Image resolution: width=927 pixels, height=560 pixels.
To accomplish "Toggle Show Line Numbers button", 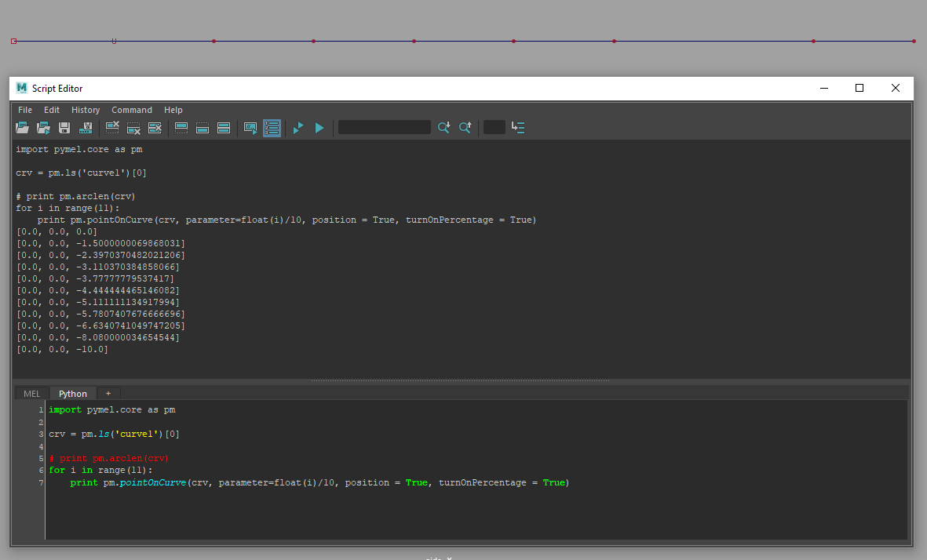I will [272, 128].
